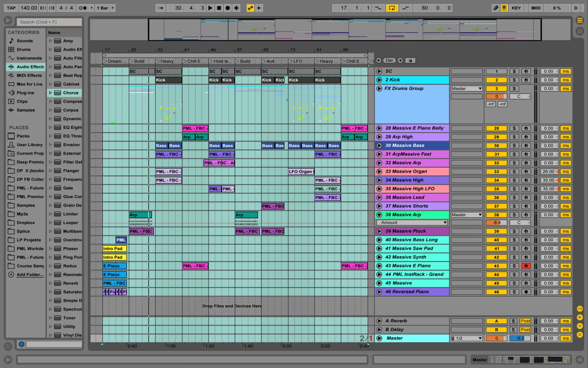
Task: Switch to Session view icon
Action: [580, 31]
